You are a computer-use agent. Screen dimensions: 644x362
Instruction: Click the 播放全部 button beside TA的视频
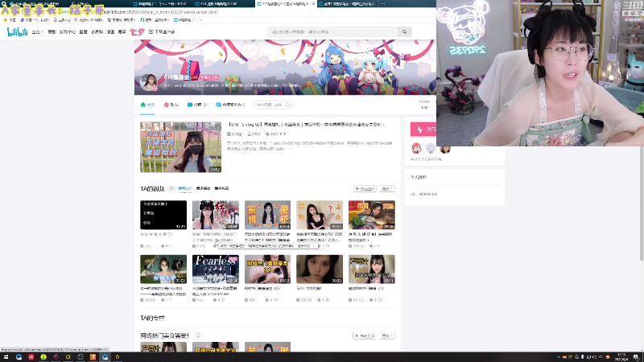tap(365, 189)
